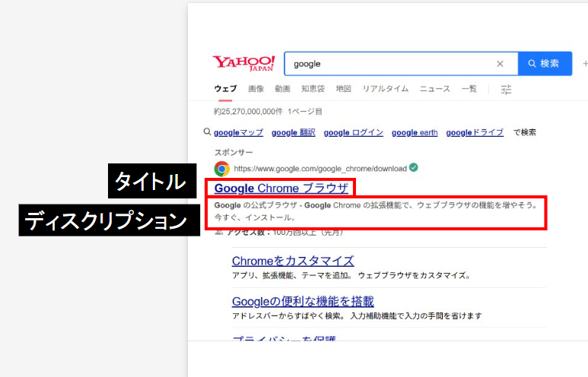This screenshot has height=377, width=588.
Task: Open the Google Chrome ブラウザ title link
Action: tap(281, 188)
